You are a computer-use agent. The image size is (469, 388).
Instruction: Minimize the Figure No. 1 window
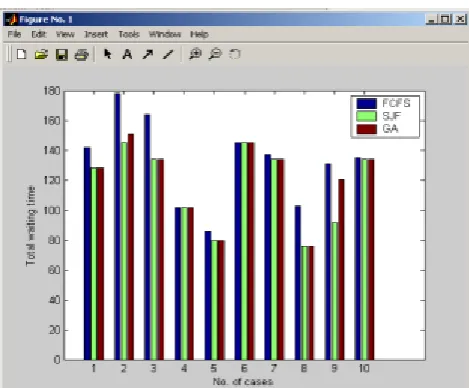pos(431,19)
